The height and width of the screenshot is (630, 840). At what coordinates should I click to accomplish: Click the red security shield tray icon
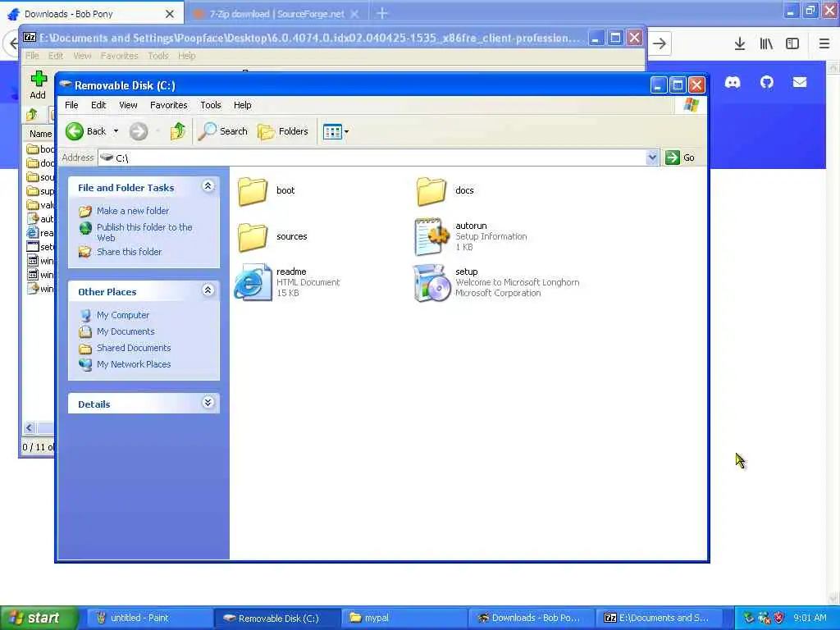tap(779, 618)
